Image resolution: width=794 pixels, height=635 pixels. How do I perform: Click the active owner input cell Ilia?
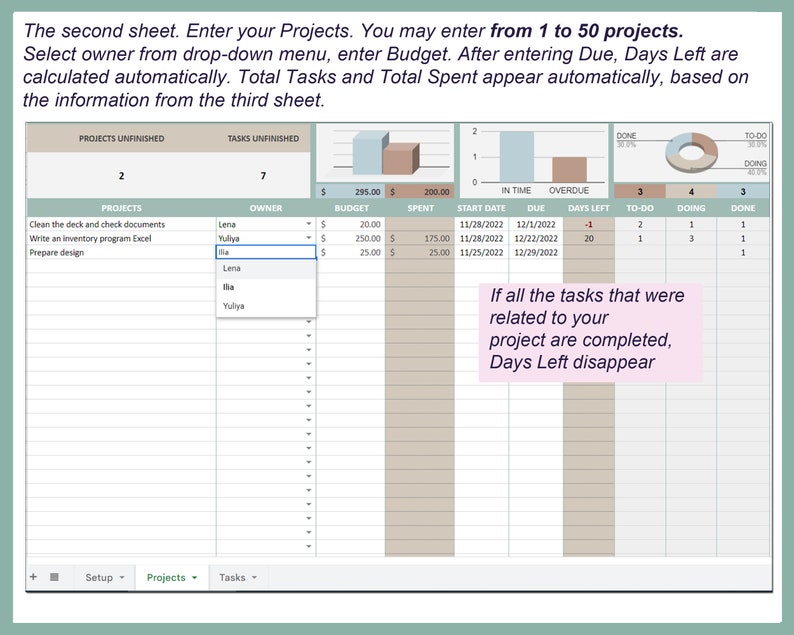point(266,252)
